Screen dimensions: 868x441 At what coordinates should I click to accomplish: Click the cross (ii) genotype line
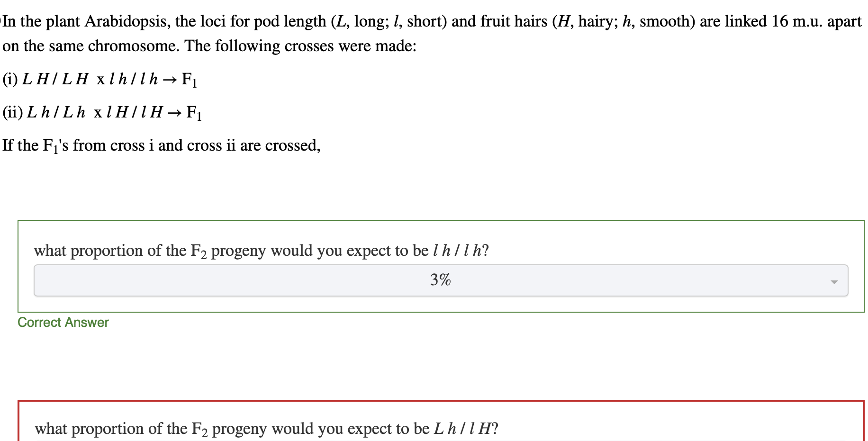pos(102,112)
